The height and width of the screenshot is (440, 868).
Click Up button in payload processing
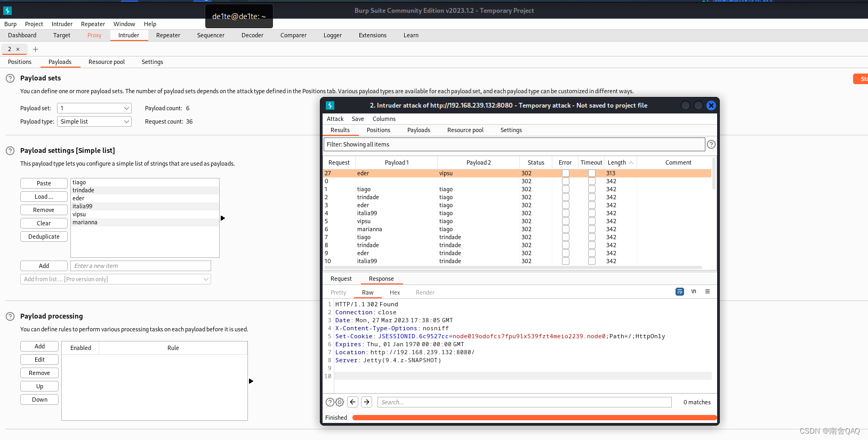click(39, 386)
